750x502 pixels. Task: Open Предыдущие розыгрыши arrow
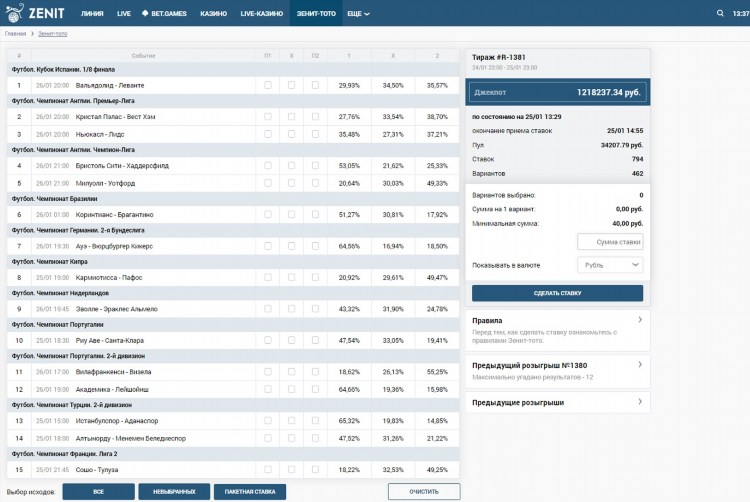click(x=640, y=402)
